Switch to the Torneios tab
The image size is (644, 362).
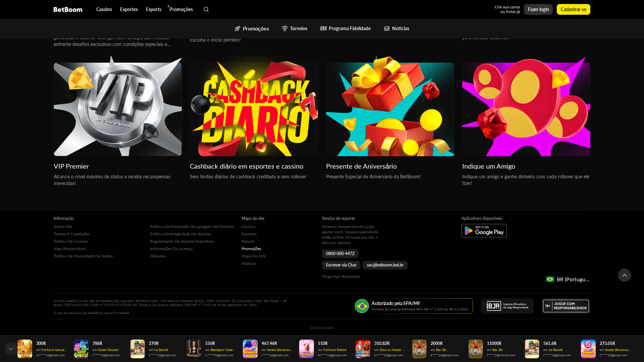(294, 28)
